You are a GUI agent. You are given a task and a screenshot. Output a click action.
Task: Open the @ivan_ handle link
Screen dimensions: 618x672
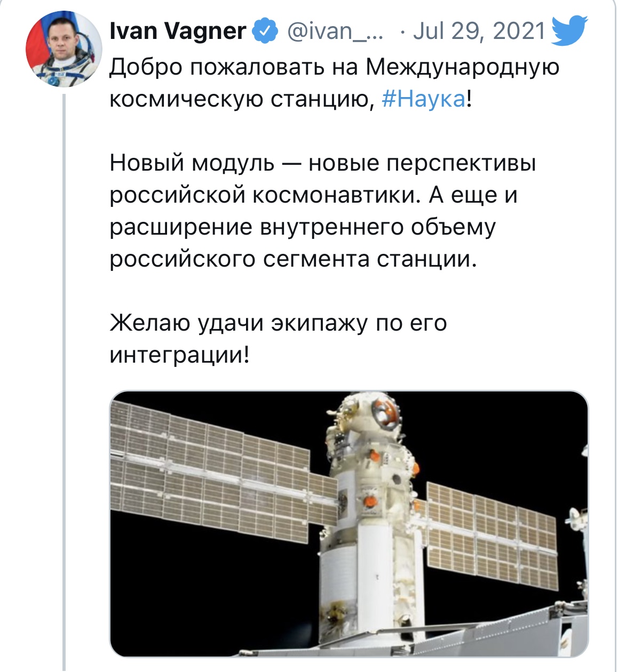tap(335, 31)
